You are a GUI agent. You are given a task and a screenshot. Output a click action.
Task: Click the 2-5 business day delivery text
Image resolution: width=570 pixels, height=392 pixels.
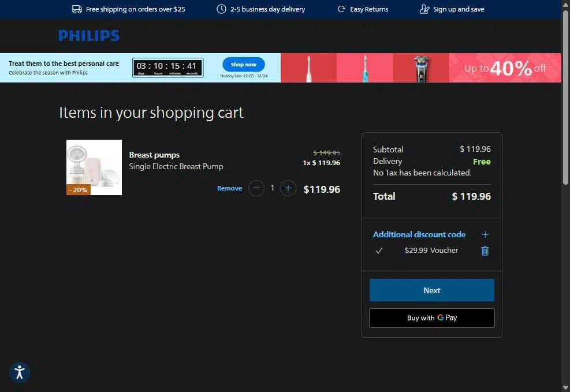point(267,9)
